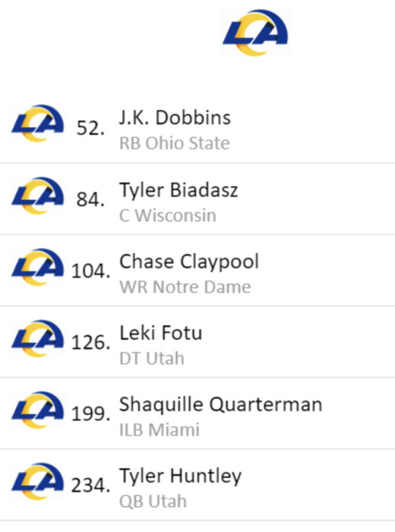Click pick number 234

coord(91,485)
